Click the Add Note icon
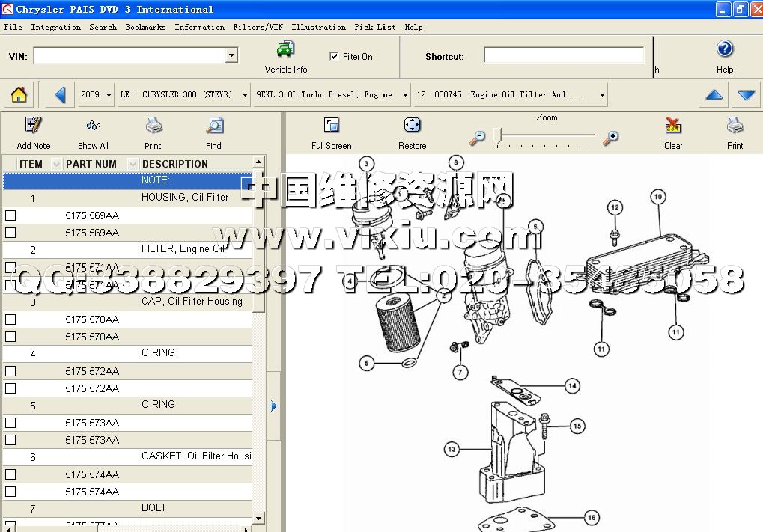 (34, 126)
